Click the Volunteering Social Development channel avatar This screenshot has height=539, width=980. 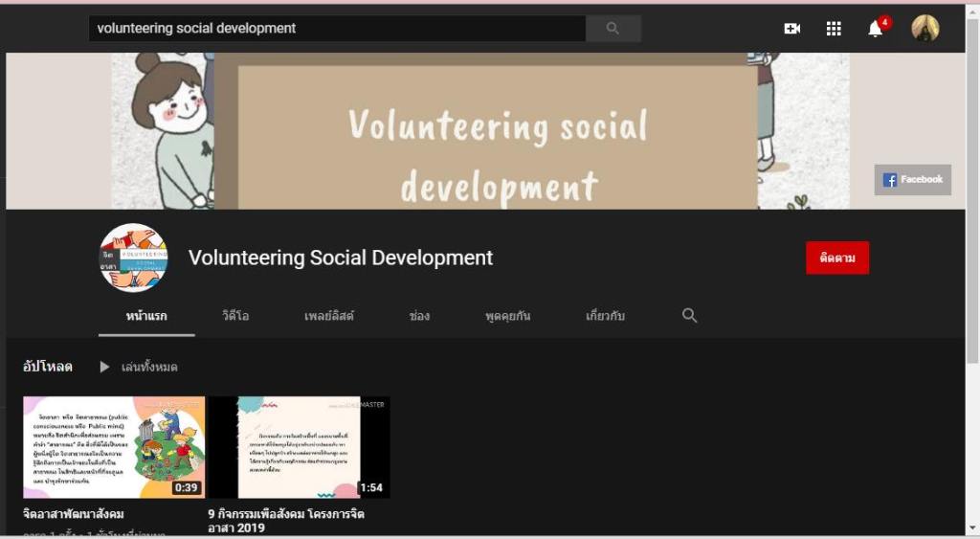[133, 258]
